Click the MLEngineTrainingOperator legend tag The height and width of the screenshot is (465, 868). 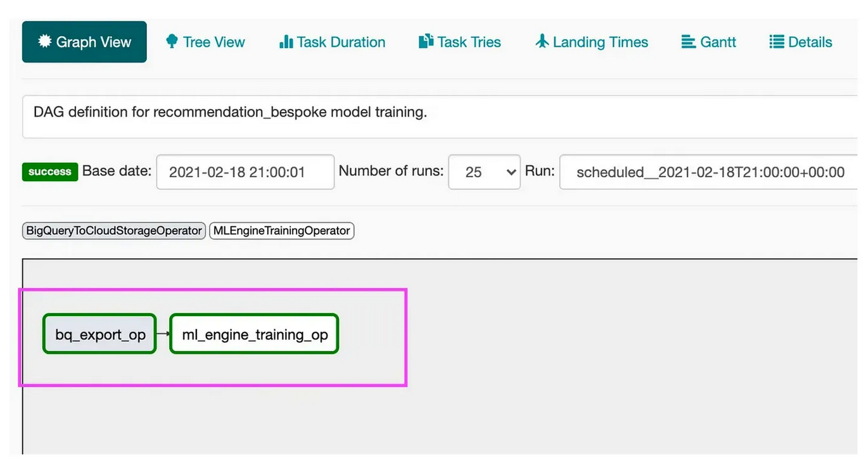[x=282, y=231]
